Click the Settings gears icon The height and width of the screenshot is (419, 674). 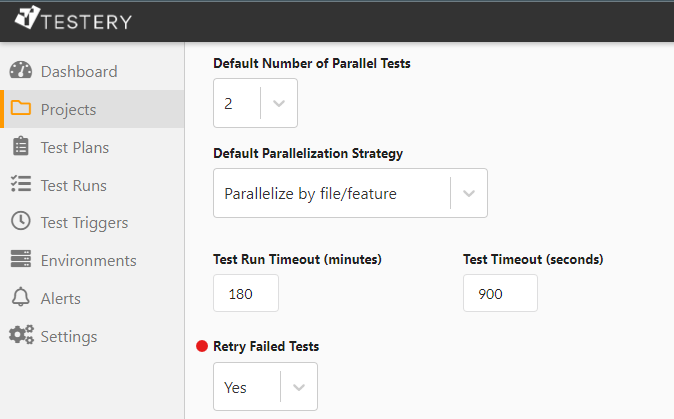click(21, 336)
